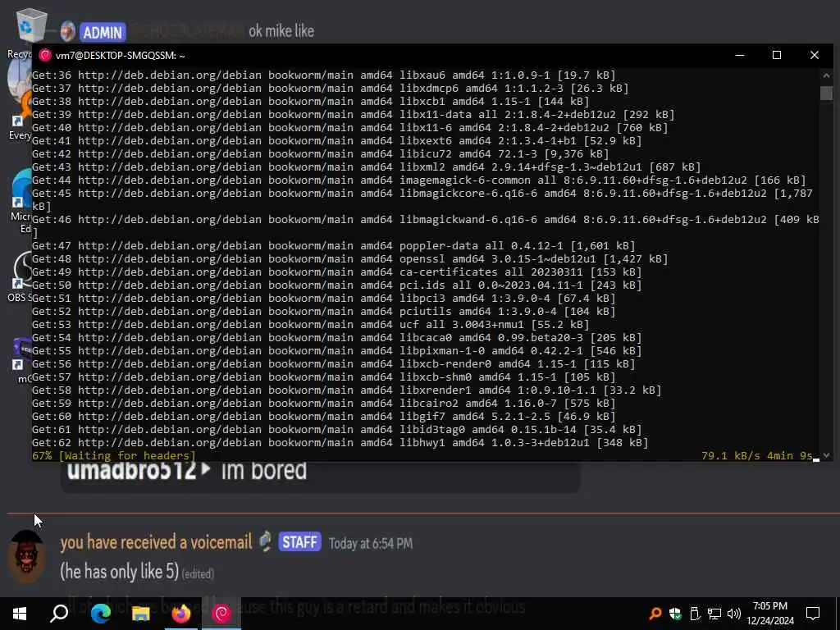The image size is (840, 630).
Task: Show clock and calendar 7:05 PM
Action: tap(770, 614)
